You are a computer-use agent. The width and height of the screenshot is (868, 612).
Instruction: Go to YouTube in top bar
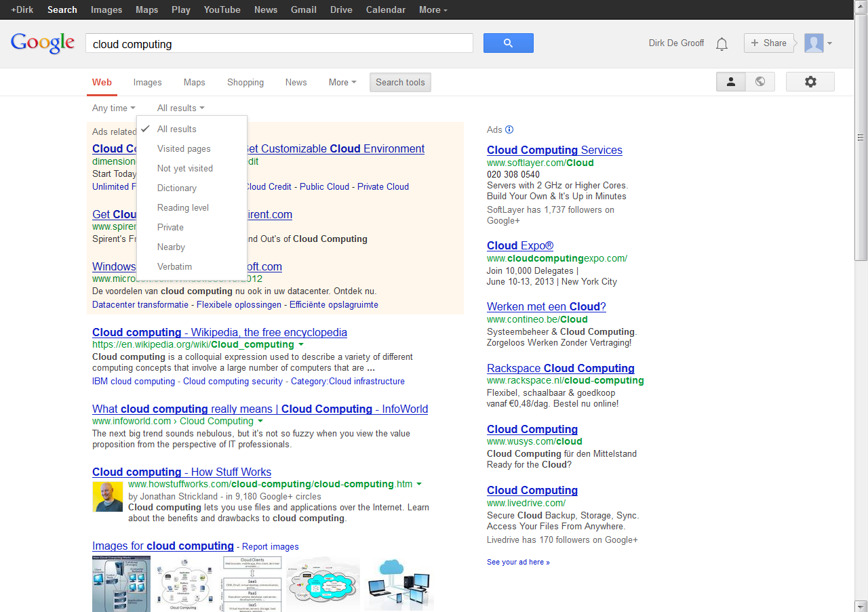pos(222,9)
